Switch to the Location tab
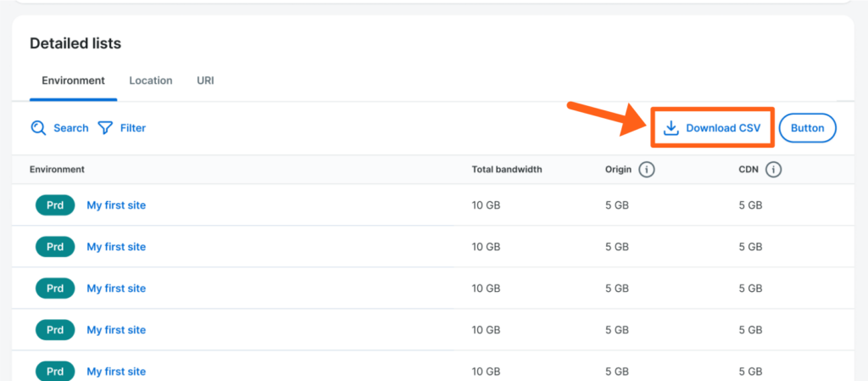This screenshot has width=868, height=381. pyautogui.click(x=151, y=81)
